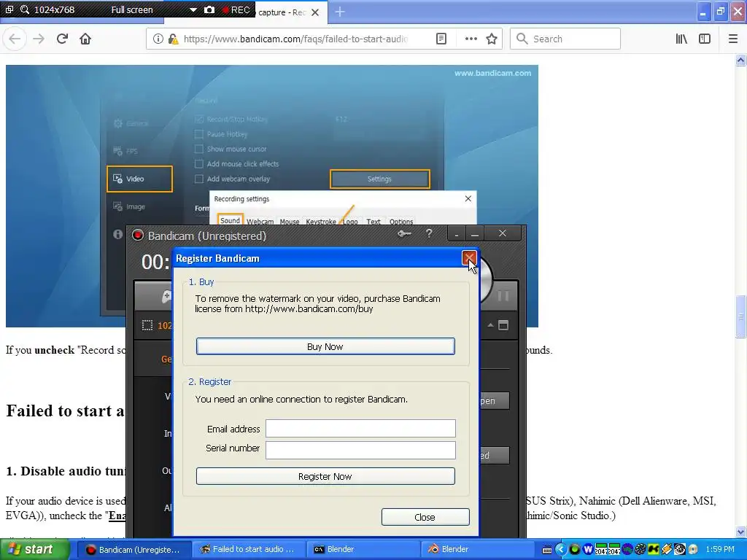
Task: Click the Windows start button
Action: pos(34,549)
